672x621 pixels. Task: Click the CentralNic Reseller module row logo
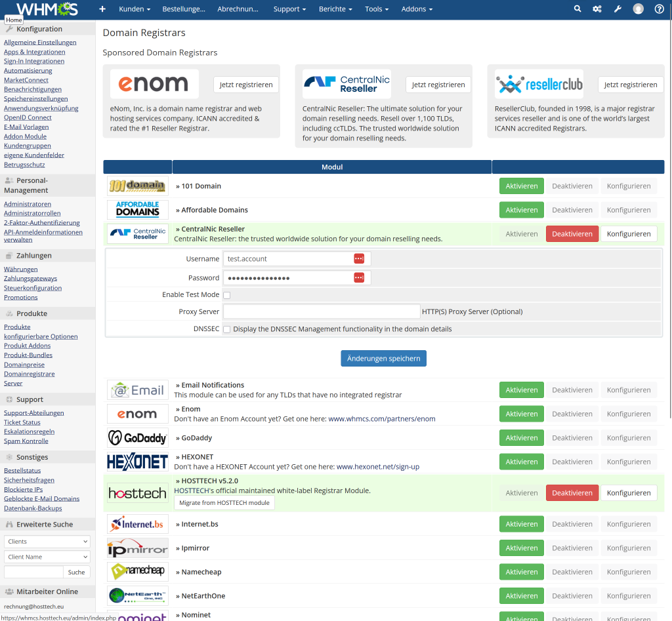coord(138,234)
